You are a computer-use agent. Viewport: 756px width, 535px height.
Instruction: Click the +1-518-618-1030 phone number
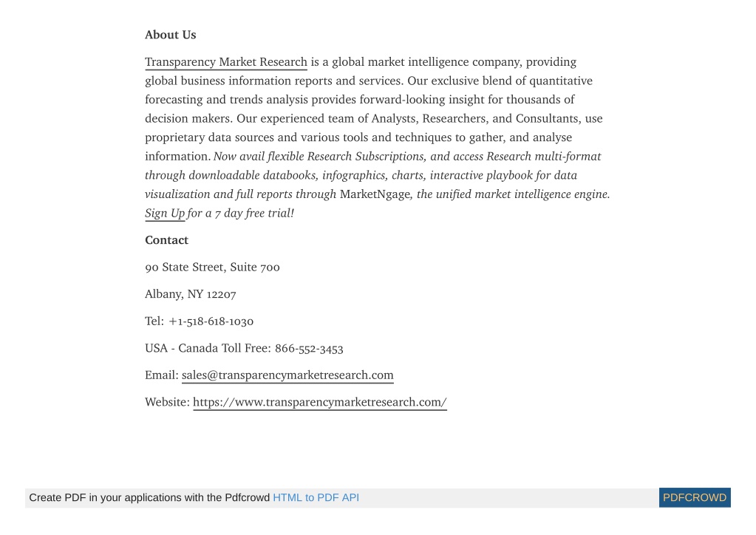[x=211, y=321]
